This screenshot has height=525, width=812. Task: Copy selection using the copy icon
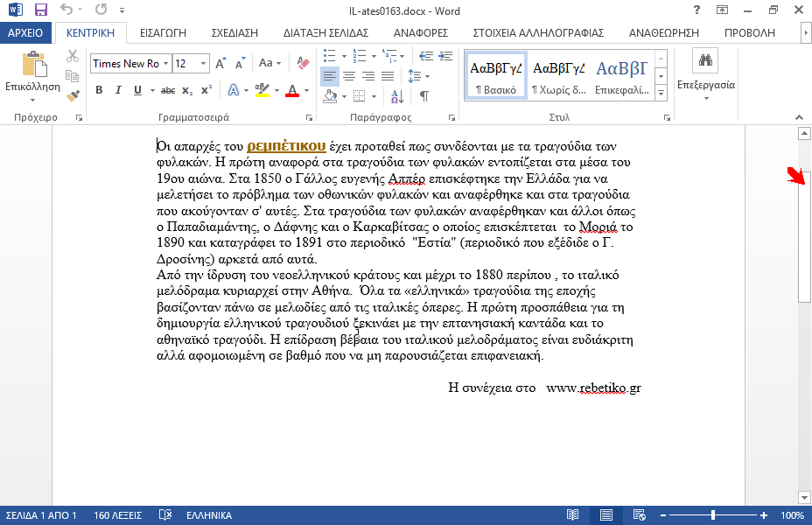tap(73, 75)
